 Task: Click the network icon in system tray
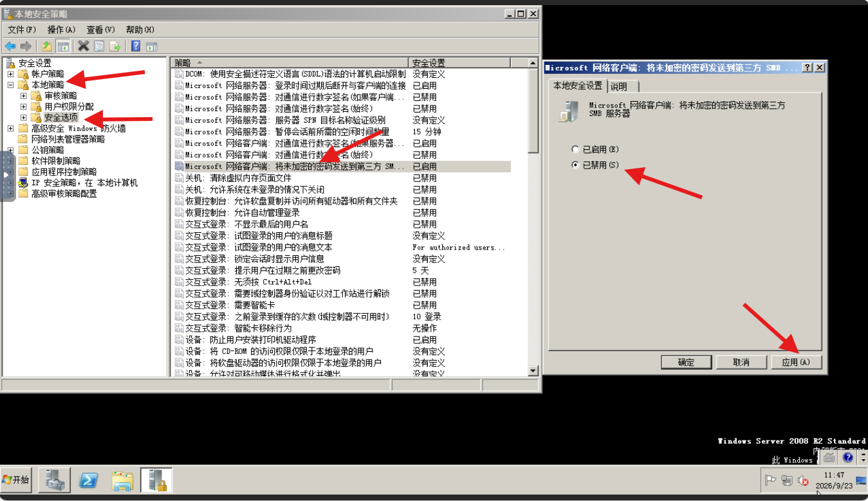pyautogui.click(x=786, y=480)
